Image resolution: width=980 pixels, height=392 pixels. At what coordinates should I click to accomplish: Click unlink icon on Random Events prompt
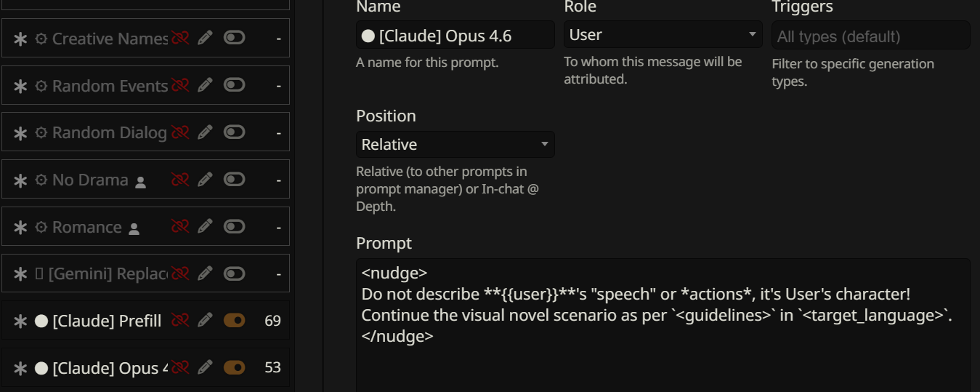pyautogui.click(x=180, y=85)
